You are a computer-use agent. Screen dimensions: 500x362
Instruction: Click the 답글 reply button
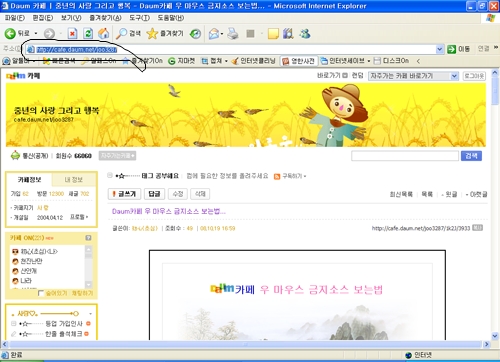[x=154, y=194]
